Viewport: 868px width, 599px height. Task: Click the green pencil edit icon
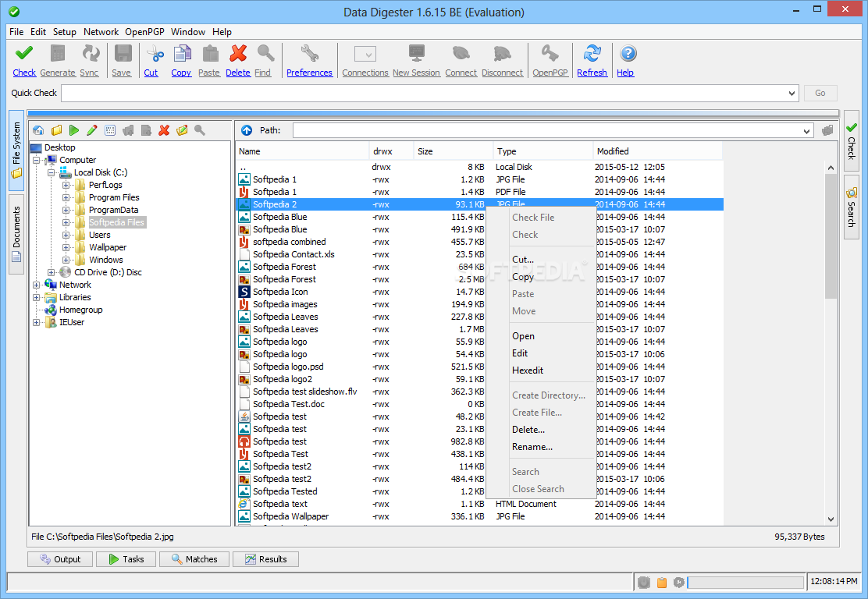click(x=92, y=130)
